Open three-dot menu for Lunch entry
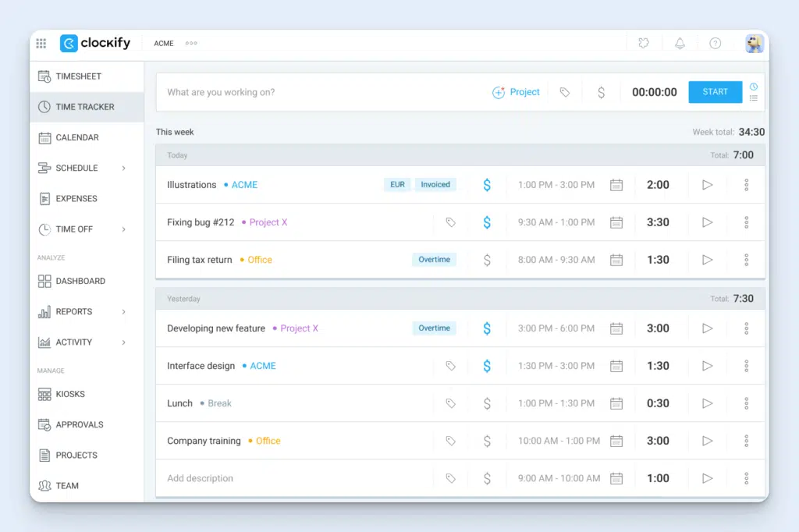Viewport: 799px width, 532px height. pyautogui.click(x=746, y=403)
